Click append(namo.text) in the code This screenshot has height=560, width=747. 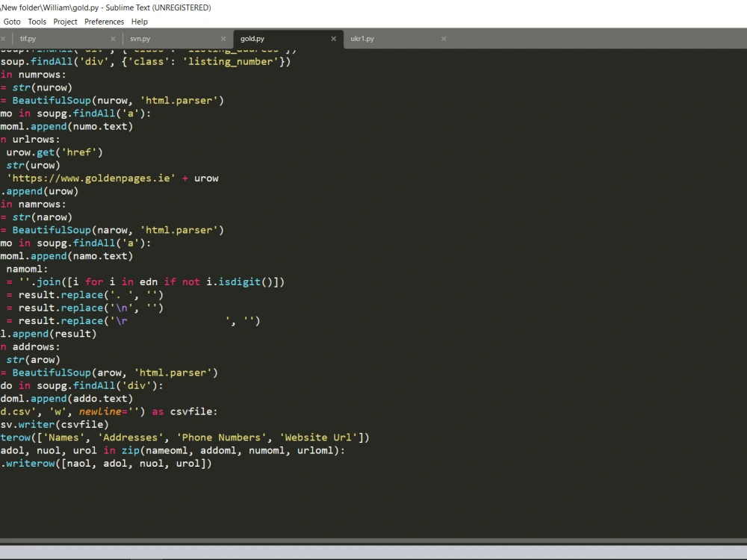[81, 256]
